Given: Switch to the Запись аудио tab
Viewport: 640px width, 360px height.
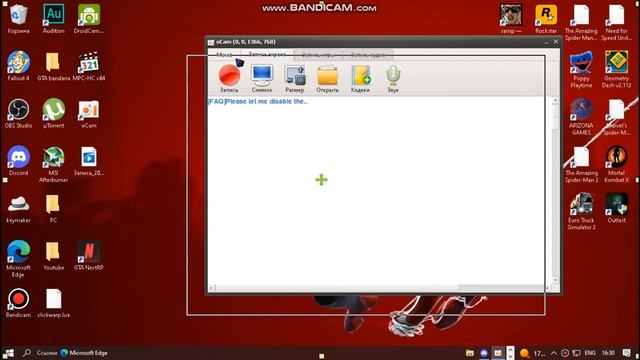Looking at the screenshot, I should coord(368,54).
